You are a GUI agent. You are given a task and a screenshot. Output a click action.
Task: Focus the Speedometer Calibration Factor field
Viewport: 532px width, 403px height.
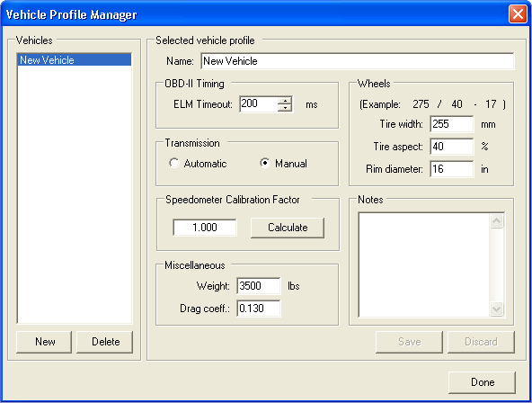[x=205, y=227]
